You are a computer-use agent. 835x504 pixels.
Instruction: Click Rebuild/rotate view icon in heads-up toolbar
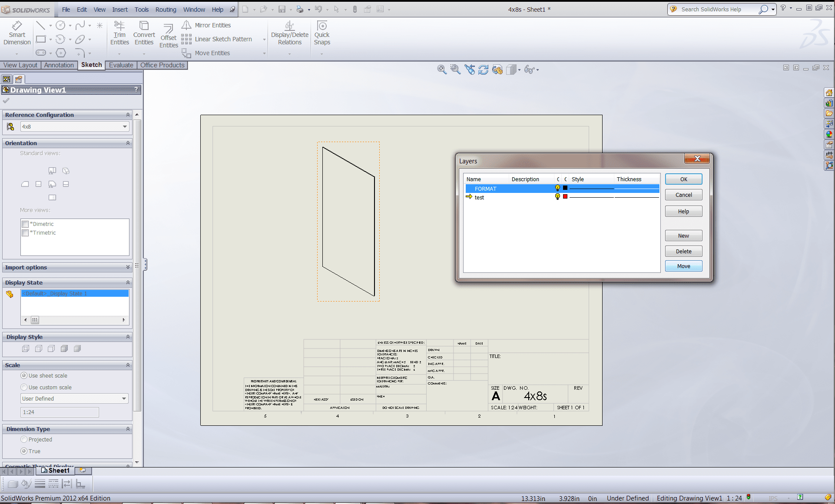[x=483, y=70]
